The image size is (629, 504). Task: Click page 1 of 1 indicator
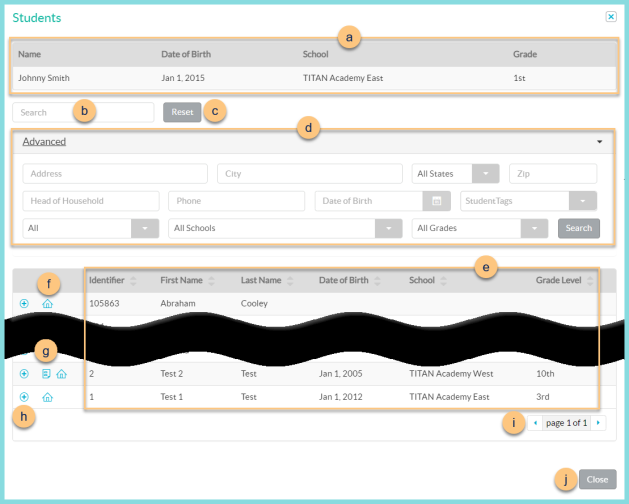(x=566, y=423)
